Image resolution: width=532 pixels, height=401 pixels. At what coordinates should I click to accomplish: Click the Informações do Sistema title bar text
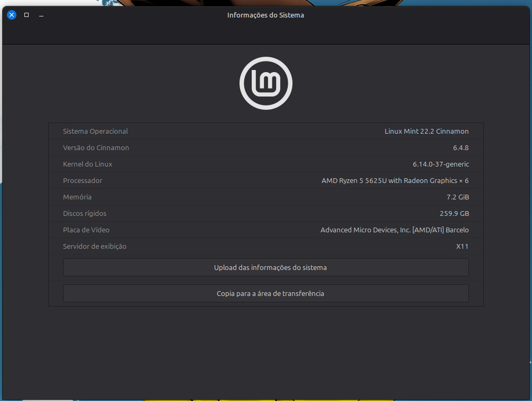[265, 15]
